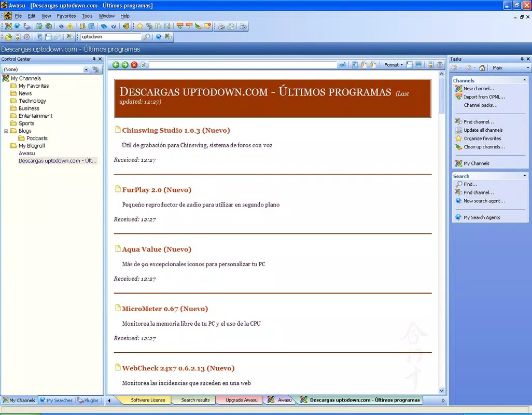
Task: Open the FurPlay 2.0 (Nuevo) link
Action: point(157,190)
